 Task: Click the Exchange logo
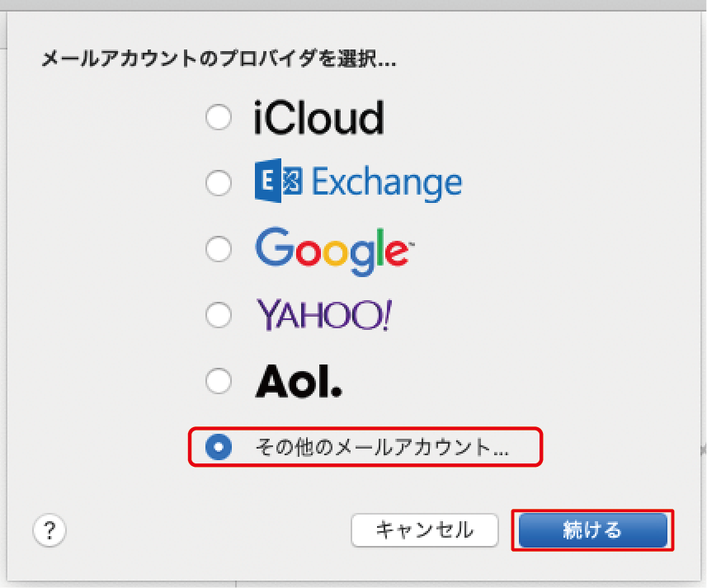359,181
